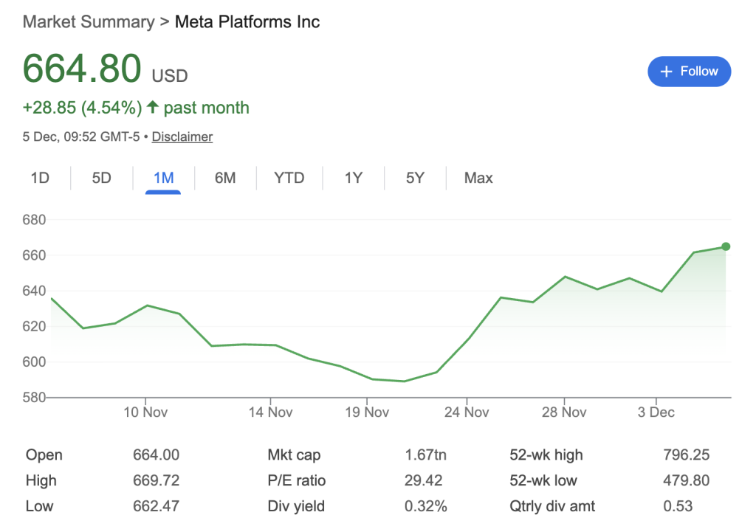This screenshot has width=756, height=532.
Task: Click the 52-wk high value 796.25
Action: 686,455
